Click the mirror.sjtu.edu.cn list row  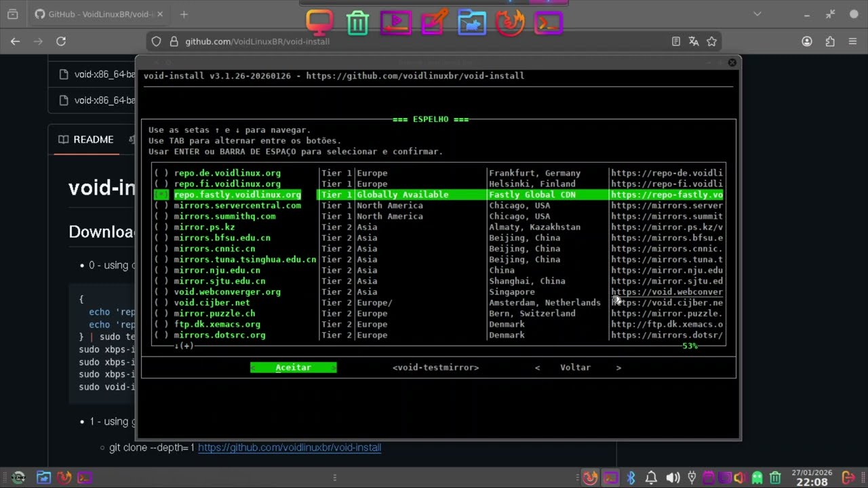point(438,281)
